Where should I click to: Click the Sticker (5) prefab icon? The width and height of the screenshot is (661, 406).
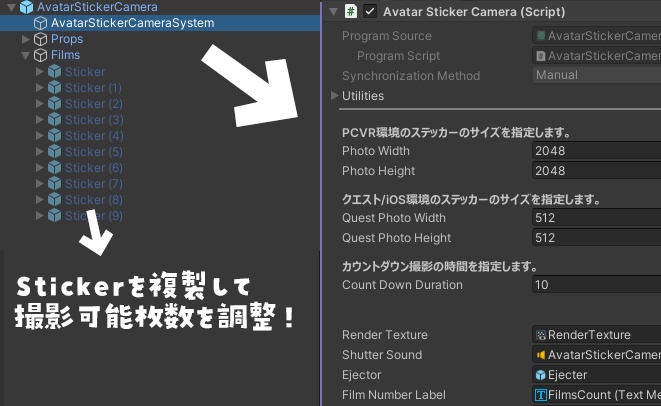tap(54, 152)
